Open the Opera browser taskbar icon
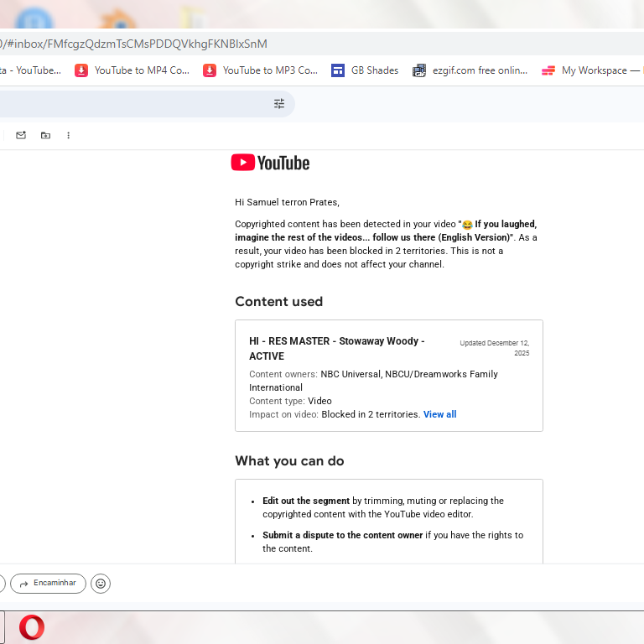 coord(32,626)
